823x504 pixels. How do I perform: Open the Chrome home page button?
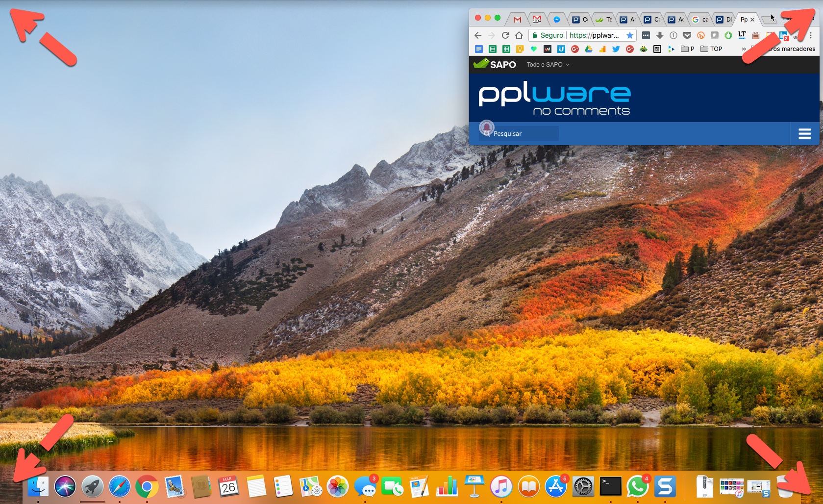(519, 35)
